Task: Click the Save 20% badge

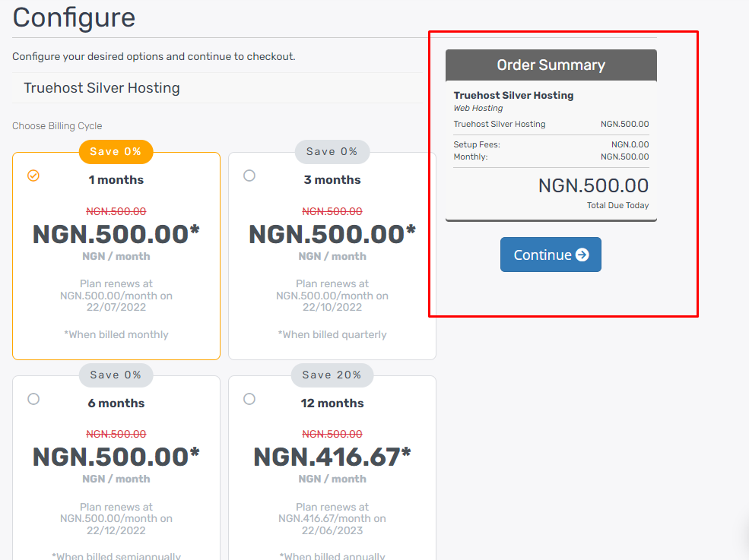Action: point(332,375)
